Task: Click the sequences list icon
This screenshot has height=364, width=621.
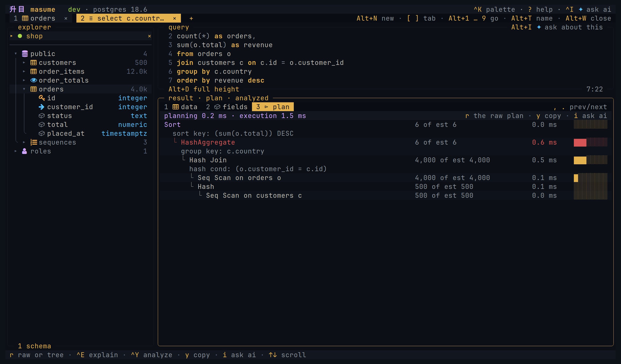Action: click(33, 142)
